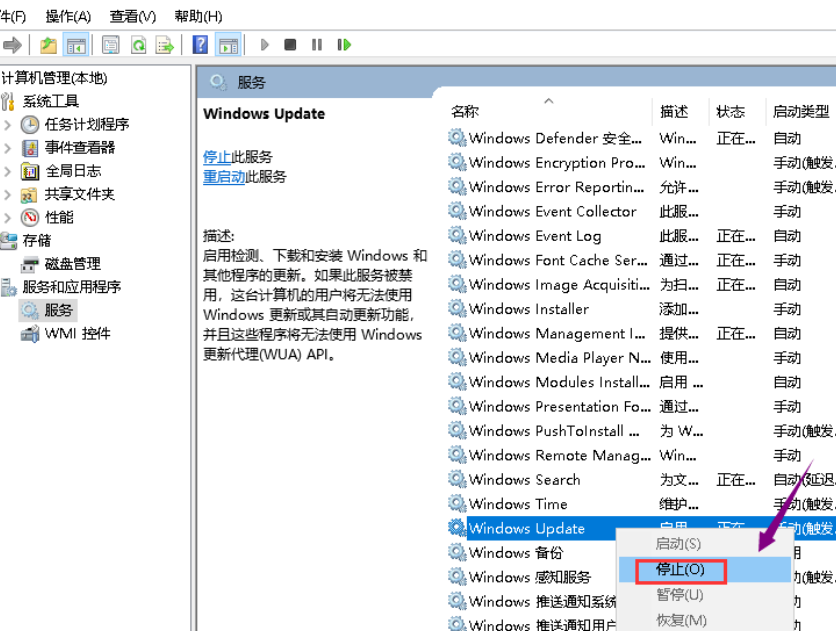Screen dimensions: 836x631
Task: Click the Properties toolbar icon
Action: pos(111,44)
